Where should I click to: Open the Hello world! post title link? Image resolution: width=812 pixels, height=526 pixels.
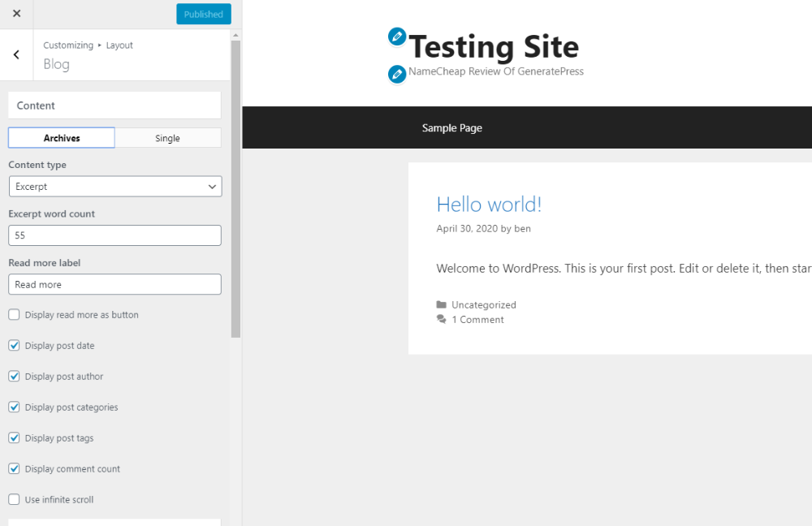pos(489,205)
